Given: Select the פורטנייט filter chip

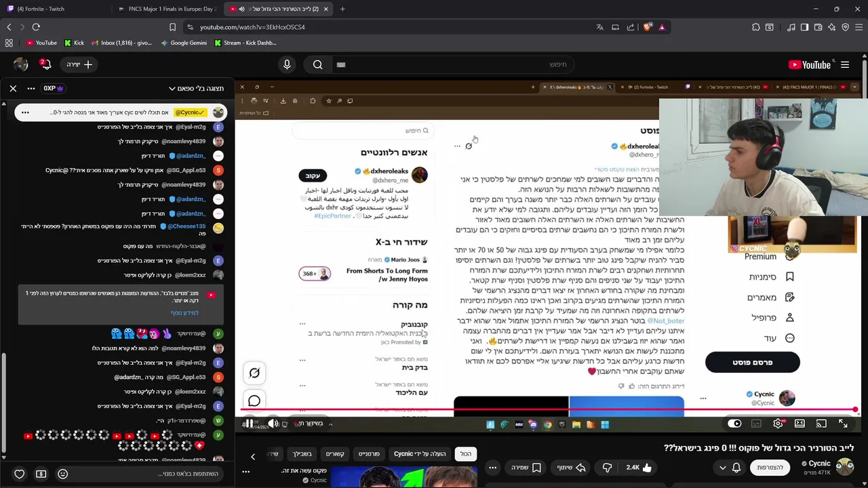Looking at the screenshot, I should (x=369, y=454).
